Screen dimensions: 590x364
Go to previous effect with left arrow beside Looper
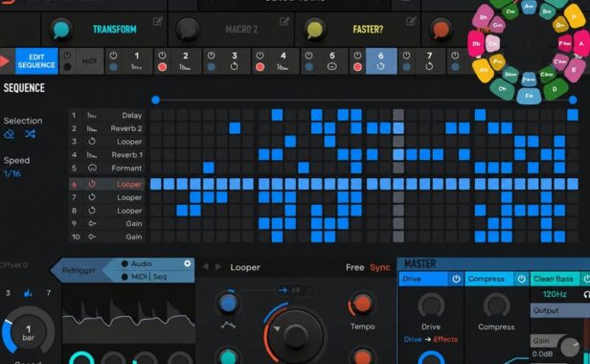(205, 267)
